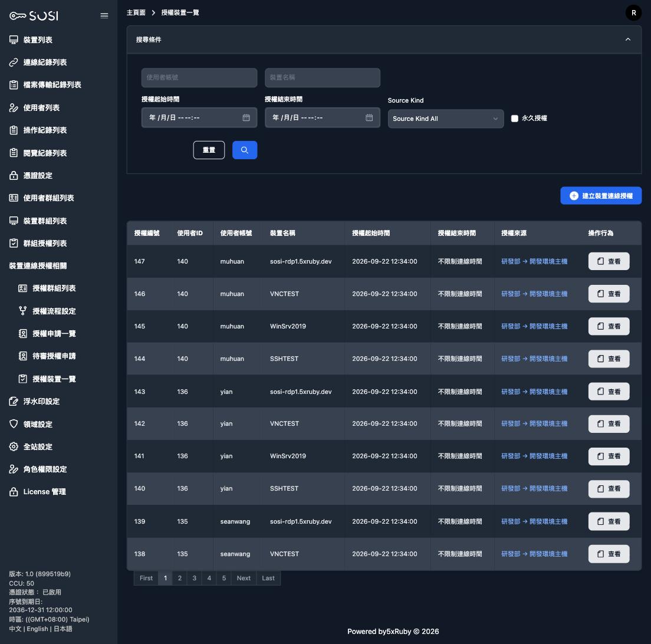Collapse the 搜尋條件 panel chevron
The width and height of the screenshot is (651, 644).
628,40
